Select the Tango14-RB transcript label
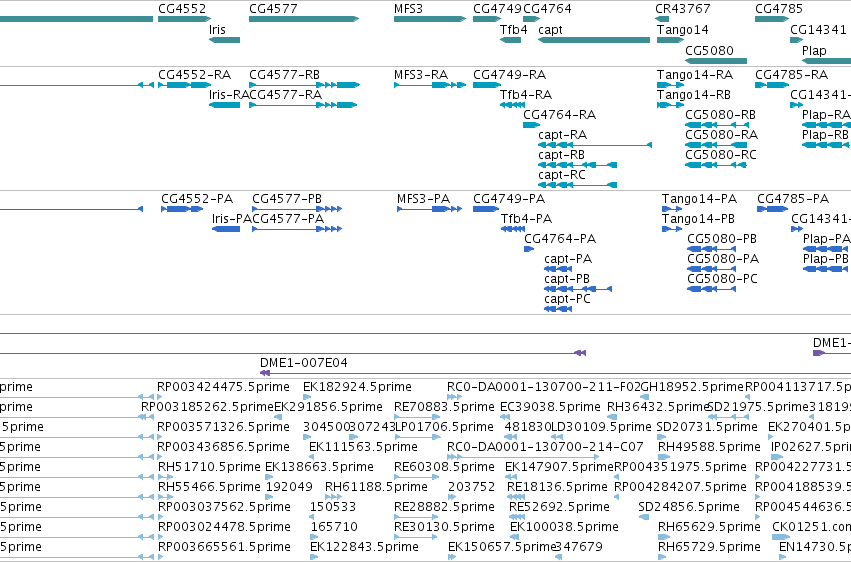This screenshot has width=851, height=562. (x=694, y=94)
